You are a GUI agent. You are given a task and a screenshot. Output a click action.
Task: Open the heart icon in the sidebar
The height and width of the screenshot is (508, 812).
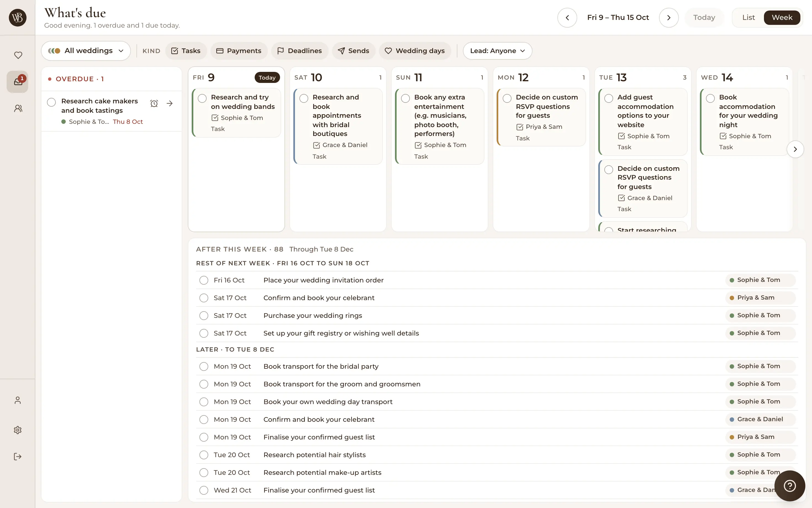point(18,55)
